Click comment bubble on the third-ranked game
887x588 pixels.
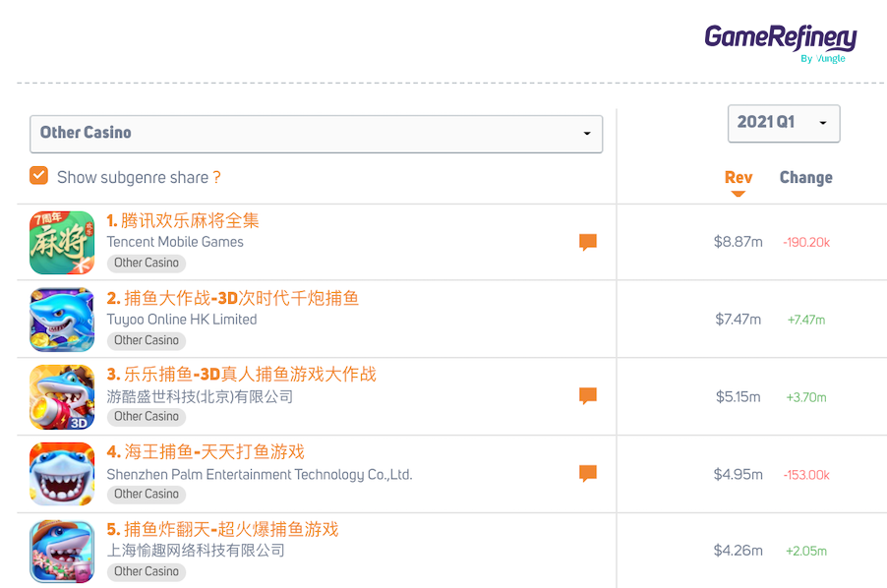pos(588,396)
